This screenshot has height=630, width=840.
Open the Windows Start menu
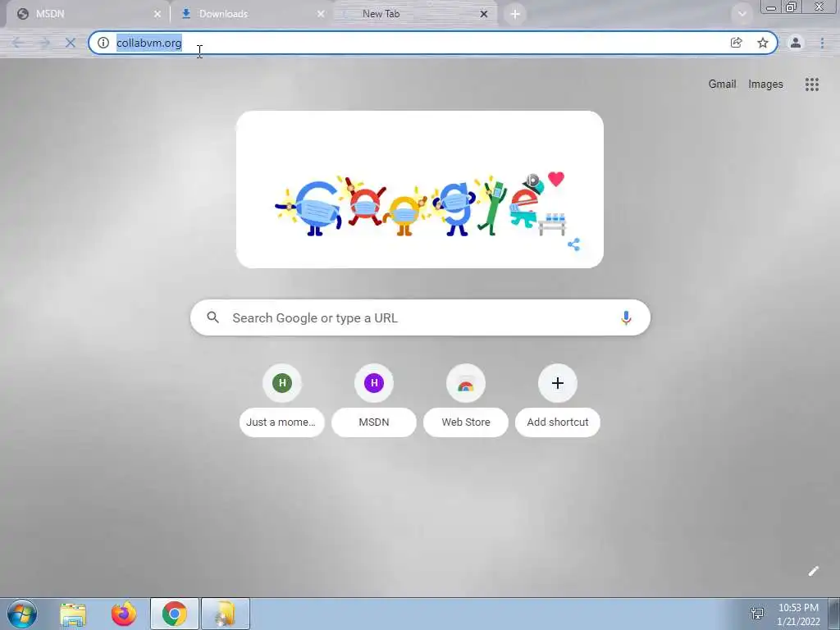[x=22, y=614]
